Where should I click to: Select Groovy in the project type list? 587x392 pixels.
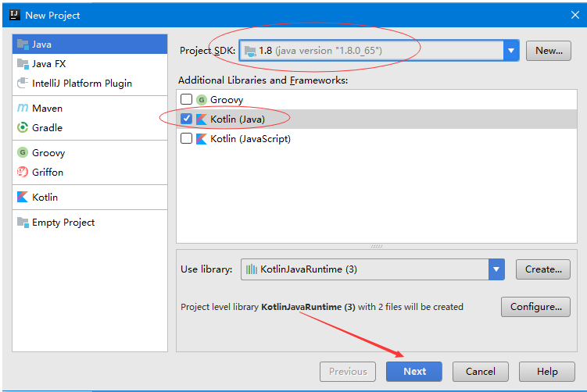click(48, 153)
